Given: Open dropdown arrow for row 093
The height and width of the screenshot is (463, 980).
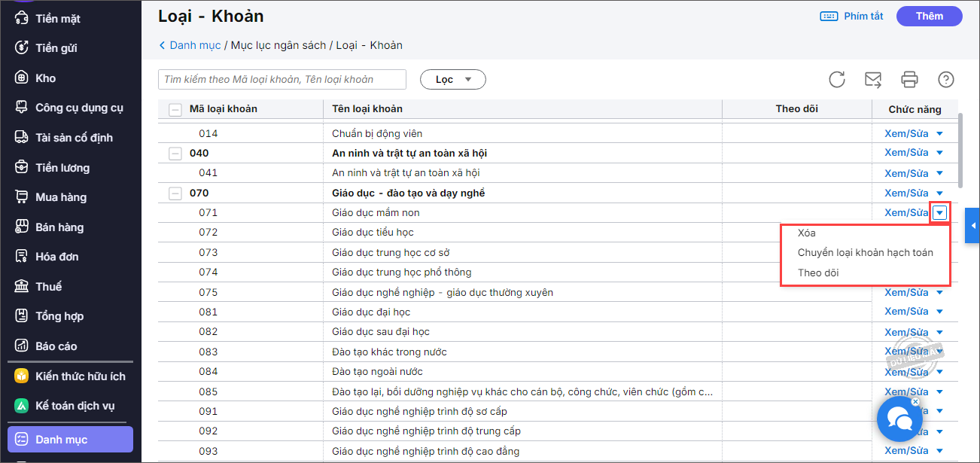Looking at the screenshot, I should pyautogui.click(x=939, y=452).
